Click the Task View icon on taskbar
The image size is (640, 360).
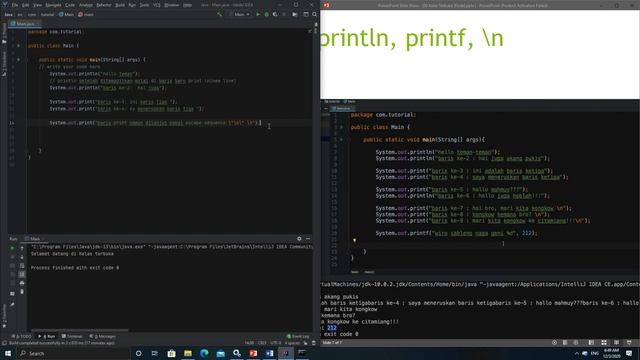coord(155,353)
